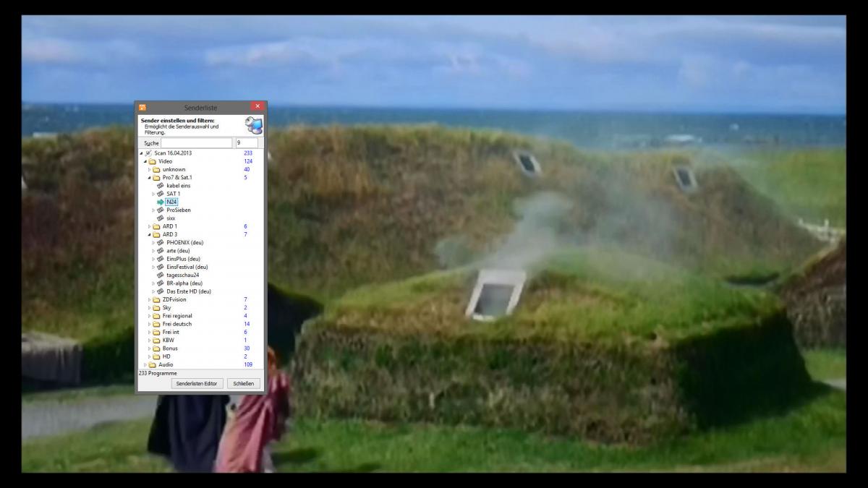Screen dimensions: 868x488
Task: Click the Suche search input field
Action: [196, 143]
